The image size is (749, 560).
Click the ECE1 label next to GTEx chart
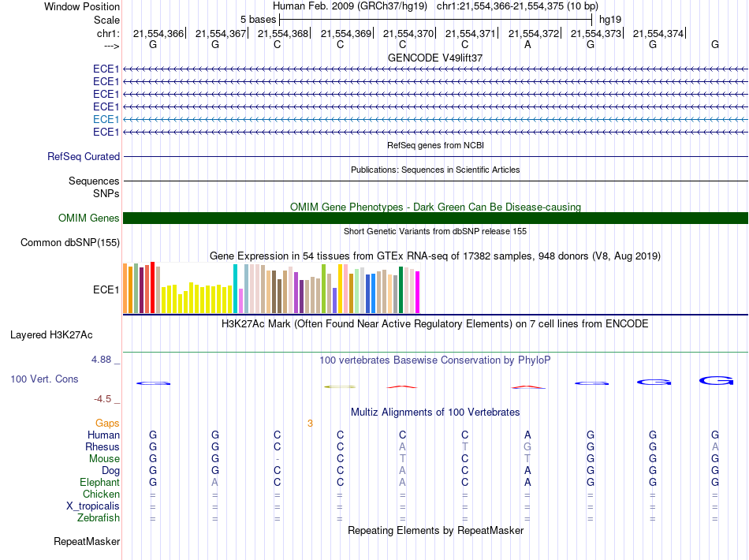[106, 289]
